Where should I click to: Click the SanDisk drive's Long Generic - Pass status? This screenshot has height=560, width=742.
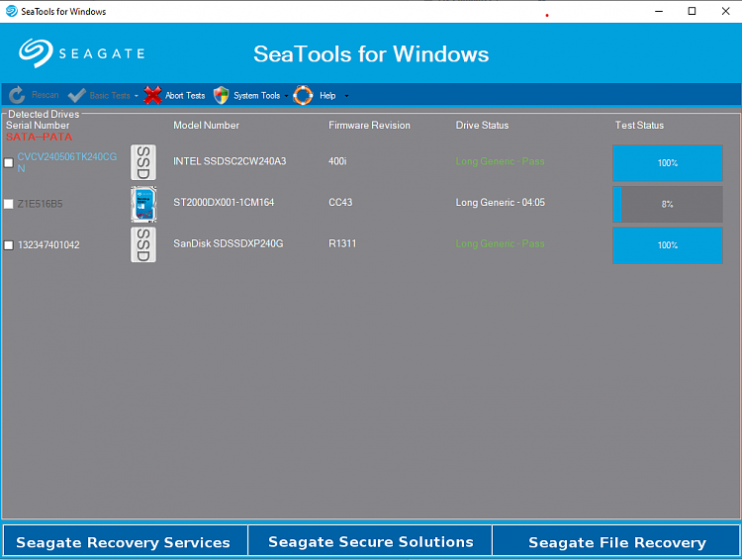click(500, 243)
